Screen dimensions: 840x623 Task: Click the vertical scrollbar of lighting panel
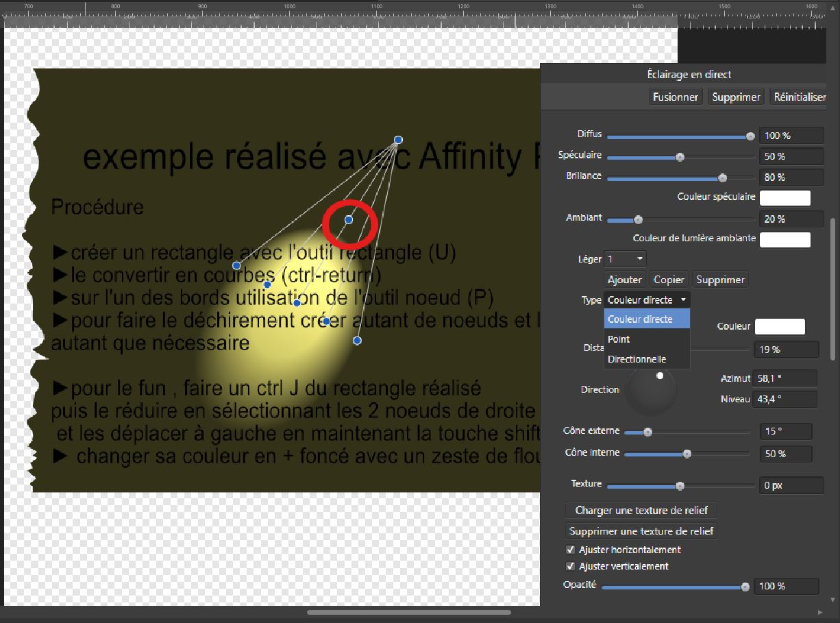pyautogui.click(x=834, y=288)
